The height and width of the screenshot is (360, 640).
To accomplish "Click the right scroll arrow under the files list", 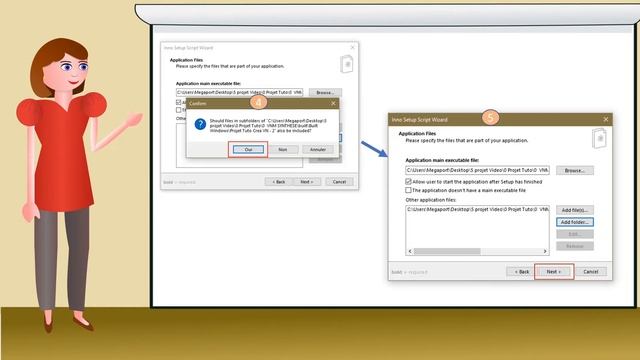I will (545, 251).
